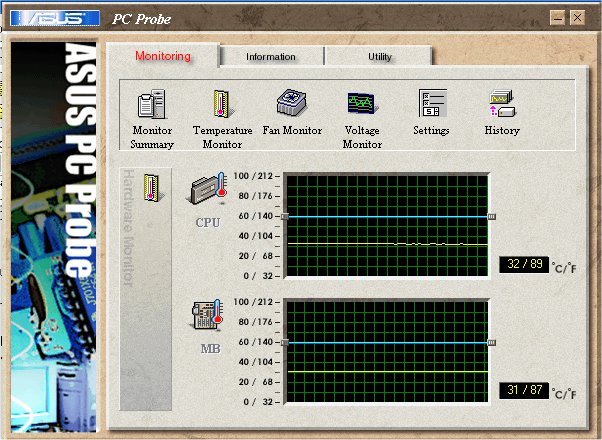Switch to the Utility tab
Screen dimensions: 602x440
click(x=380, y=57)
